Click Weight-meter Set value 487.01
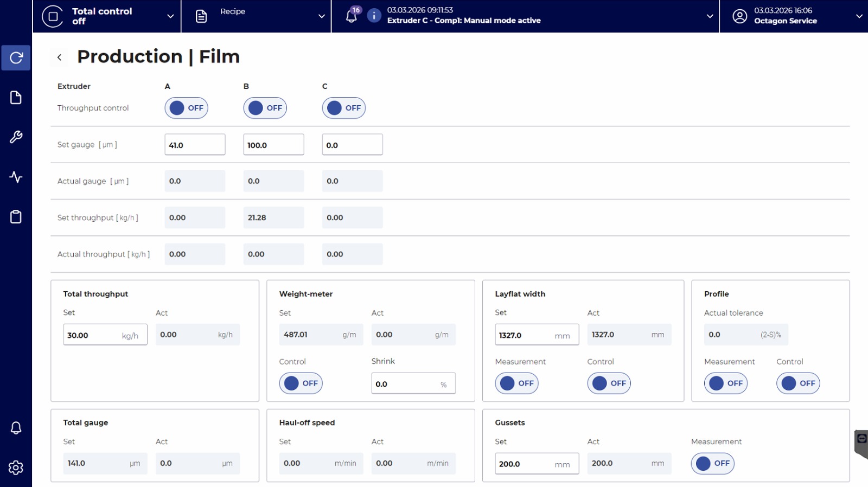This screenshot has width=868, height=487. [321, 335]
